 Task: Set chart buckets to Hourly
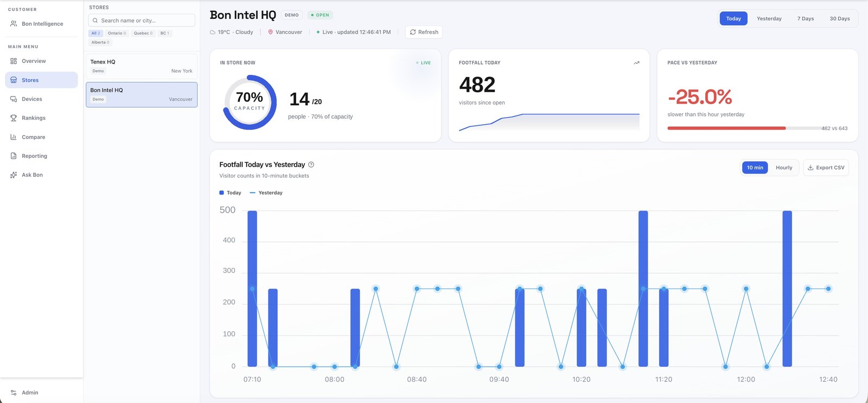[x=784, y=168]
